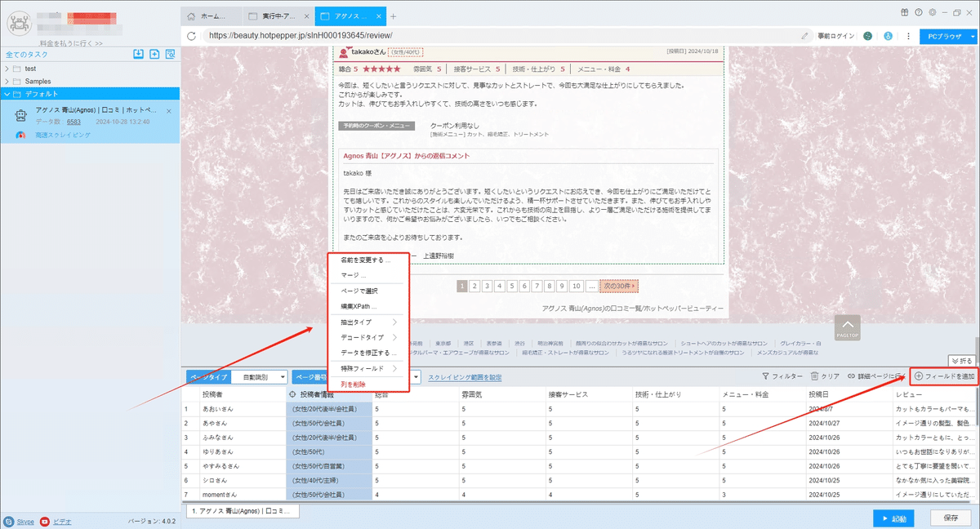
Task: Collapse the デフォルト folder
Action: [x=7, y=94]
